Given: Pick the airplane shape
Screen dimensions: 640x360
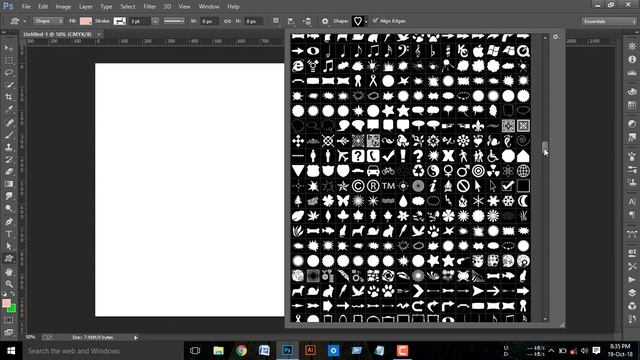Looking at the screenshot, I should [343, 156].
